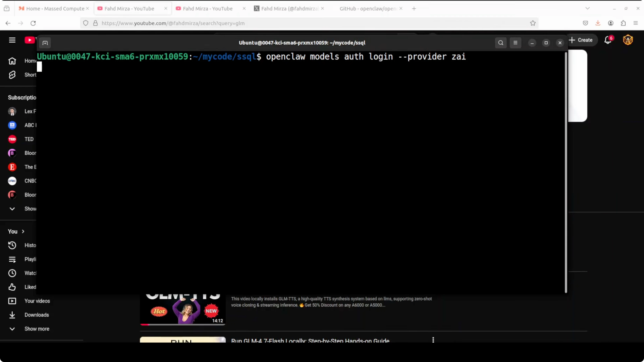Image resolution: width=644 pixels, height=362 pixels.
Task: Click the new terminal tab icon
Action: 45,43
